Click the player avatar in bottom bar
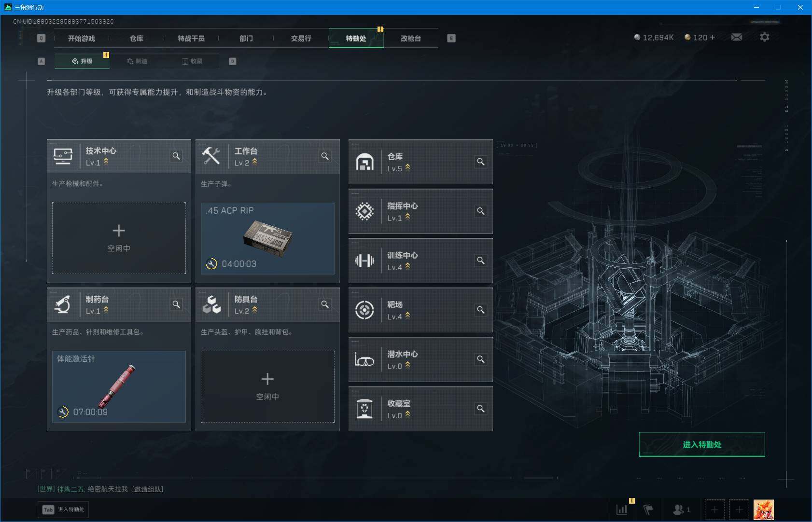This screenshot has width=812, height=522. [x=764, y=510]
